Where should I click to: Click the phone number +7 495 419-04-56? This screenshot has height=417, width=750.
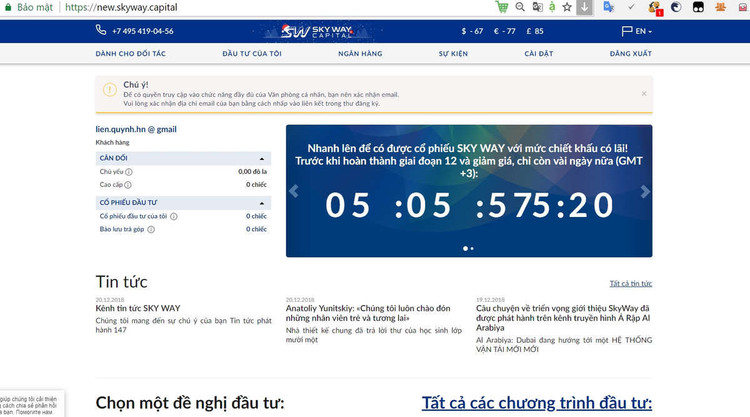(143, 31)
